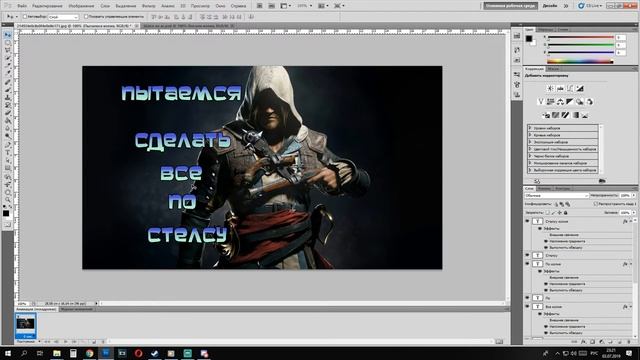Open the CS Live button
The width and height of the screenshot is (640, 360).
click(x=590, y=6)
